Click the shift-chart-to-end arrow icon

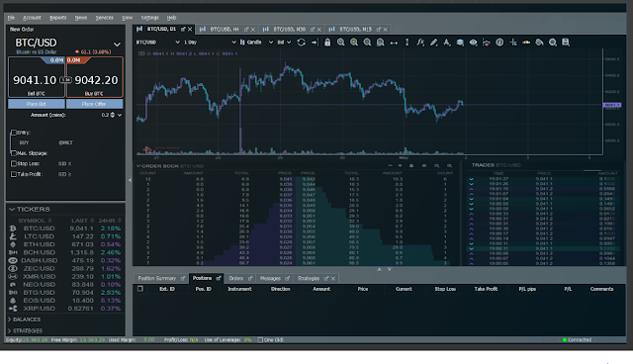[315, 43]
